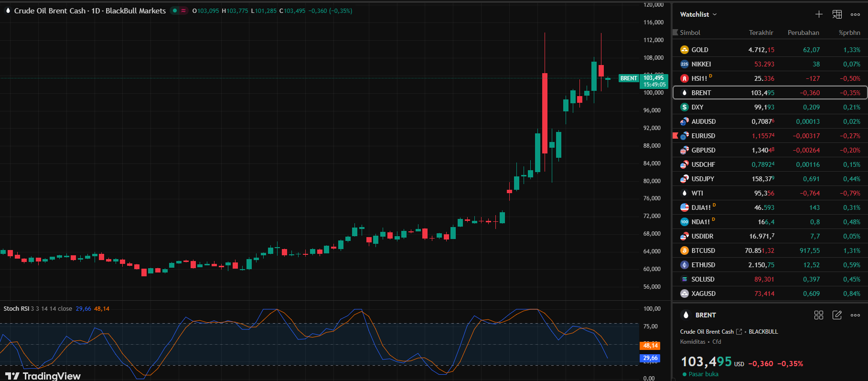Open the Stoch RSI indicator legend

point(17,309)
